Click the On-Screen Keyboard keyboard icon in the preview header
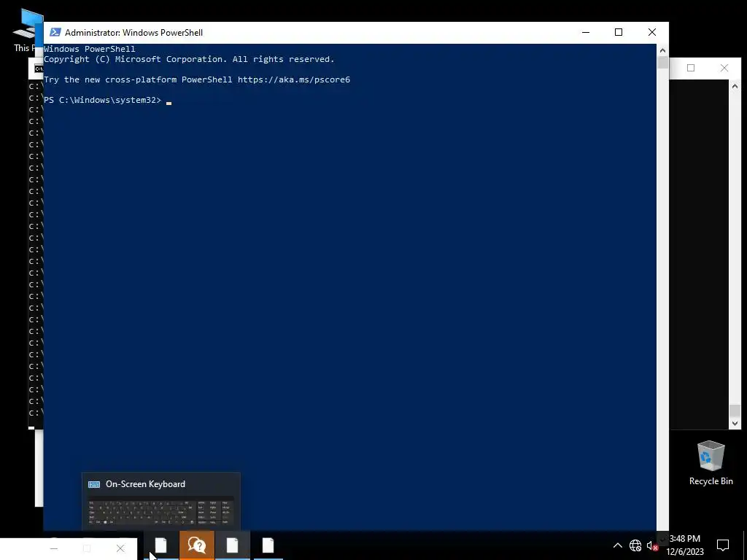 (x=94, y=484)
